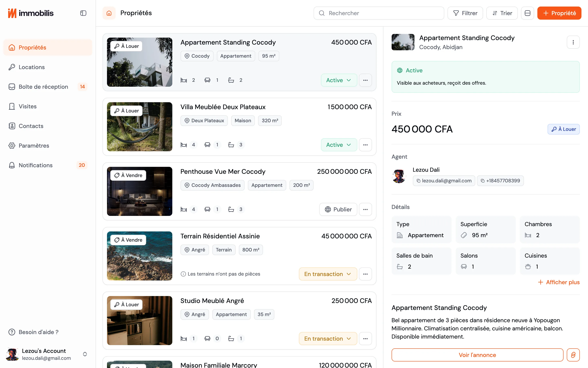Open En transaction dropdown on Studio Meublé Angré

click(328, 339)
